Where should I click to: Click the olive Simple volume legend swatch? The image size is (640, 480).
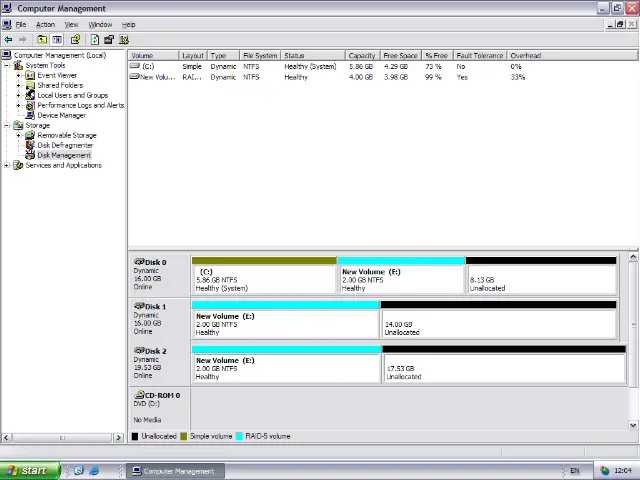[184, 436]
